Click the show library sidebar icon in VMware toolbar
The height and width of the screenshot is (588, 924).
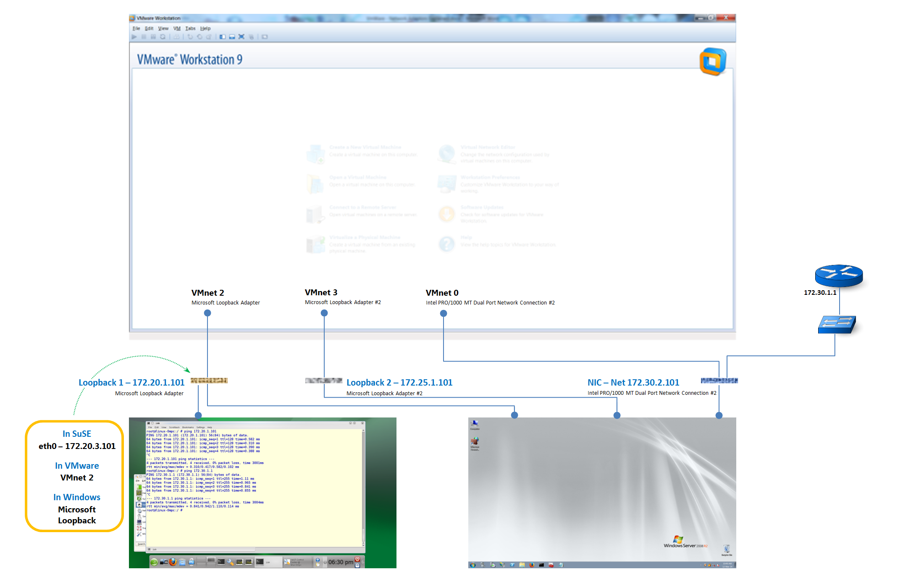pos(223,37)
